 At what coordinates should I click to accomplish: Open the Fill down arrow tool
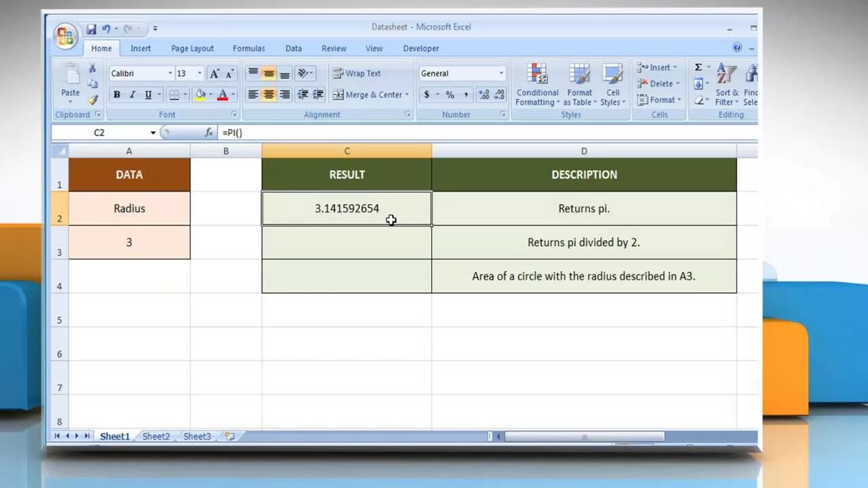coord(698,84)
